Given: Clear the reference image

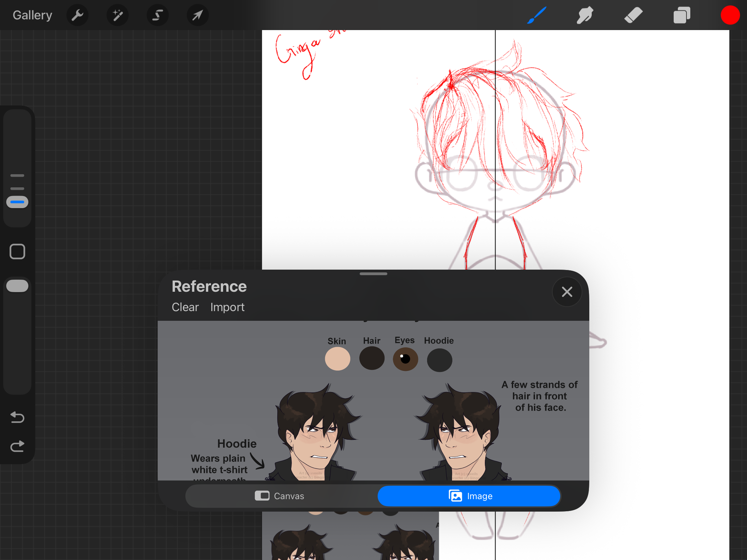Looking at the screenshot, I should click(x=185, y=307).
